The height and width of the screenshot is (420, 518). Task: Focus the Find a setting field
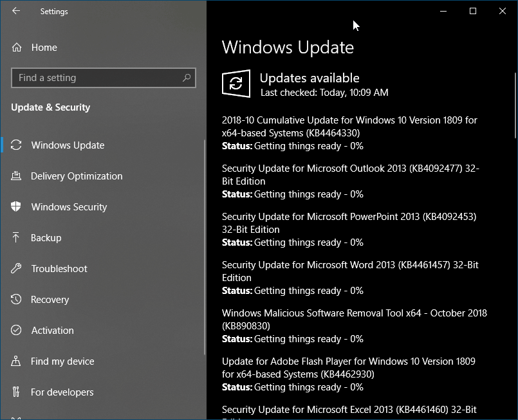point(104,78)
